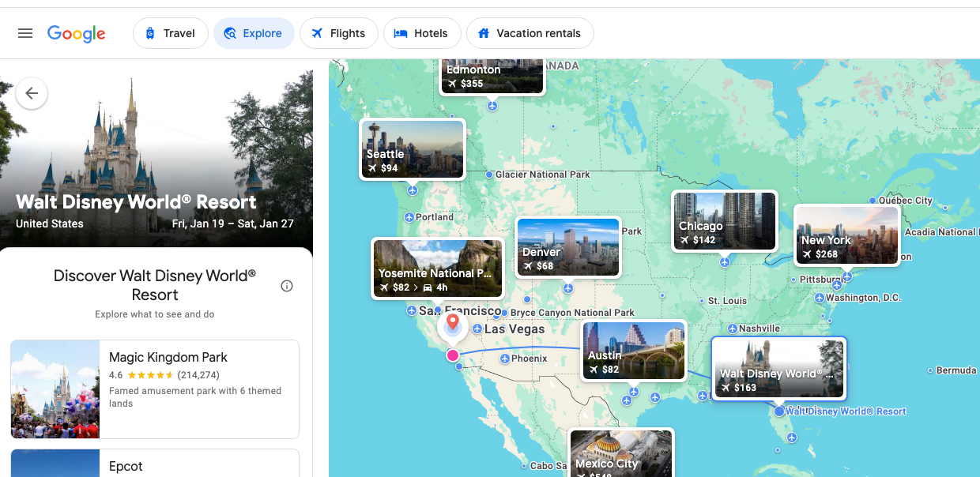Image resolution: width=980 pixels, height=477 pixels.
Task: Switch to the Explore tab
Action: click(254, 33)
